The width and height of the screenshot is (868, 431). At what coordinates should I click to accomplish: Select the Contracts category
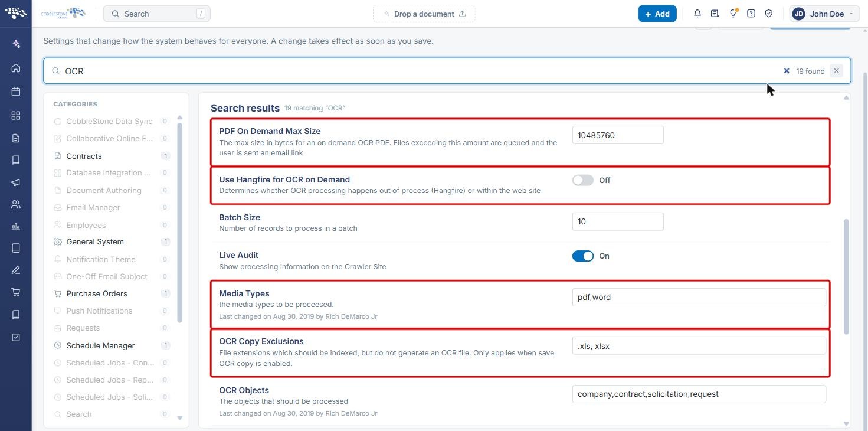point(112,156)
